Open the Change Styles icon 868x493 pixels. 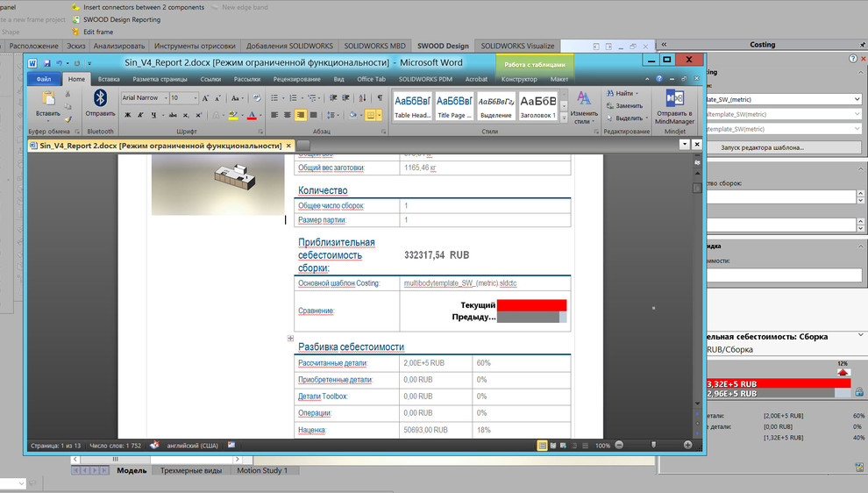(x=584, y=99)
